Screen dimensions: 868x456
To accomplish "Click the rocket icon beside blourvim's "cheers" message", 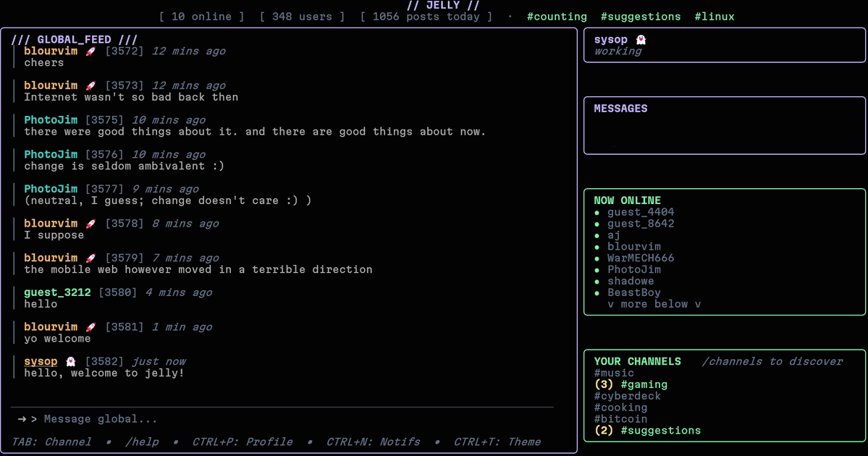I will click(90, 50).
